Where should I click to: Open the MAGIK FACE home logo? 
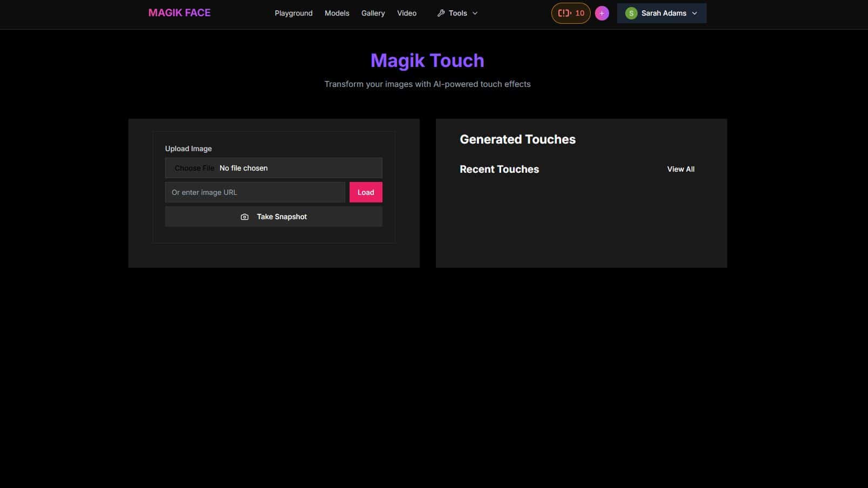[x=179, y=13]
